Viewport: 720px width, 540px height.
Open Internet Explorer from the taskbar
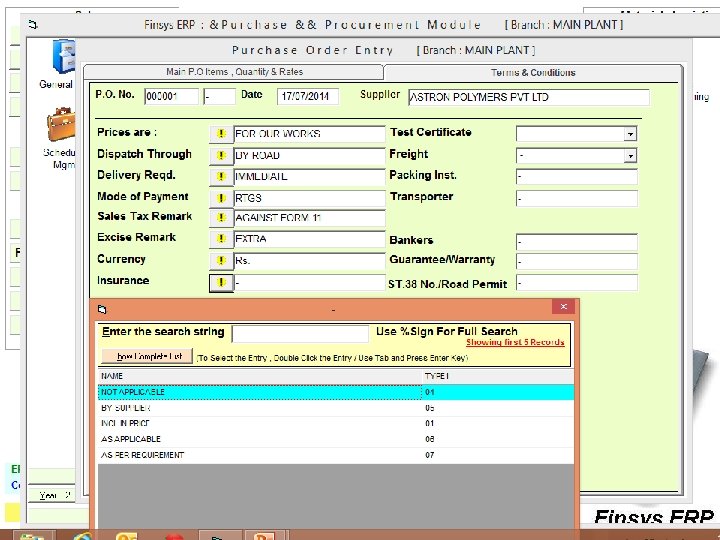pos(83,536)
